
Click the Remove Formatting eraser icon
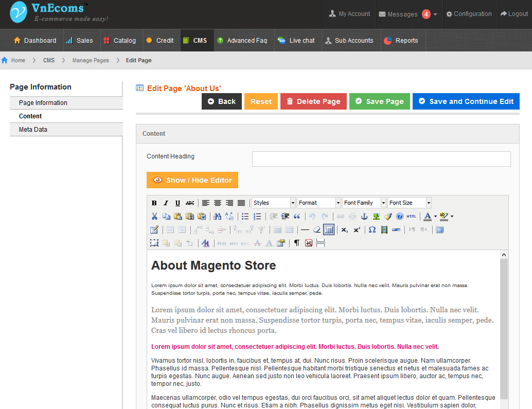317,229
